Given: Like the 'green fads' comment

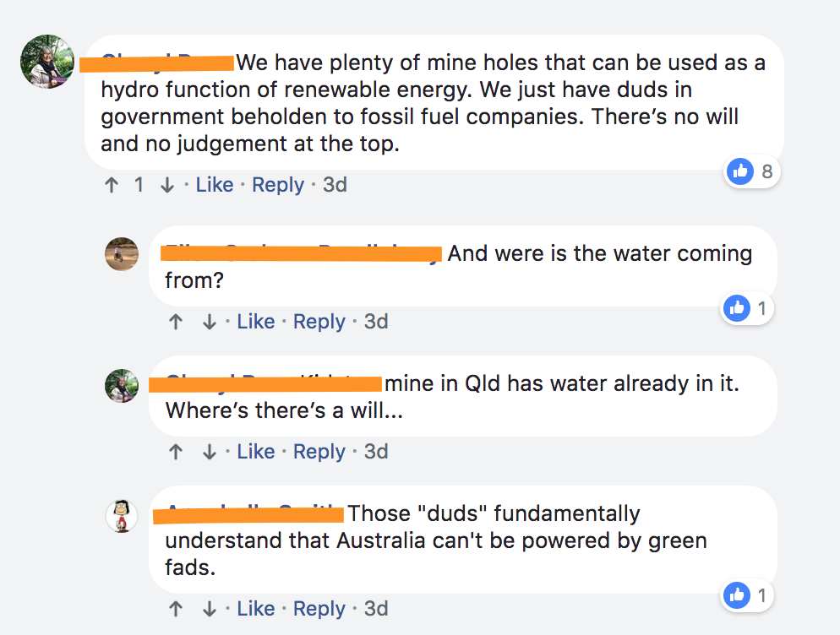Looking at the screenshot, I should tap(256, 609).
